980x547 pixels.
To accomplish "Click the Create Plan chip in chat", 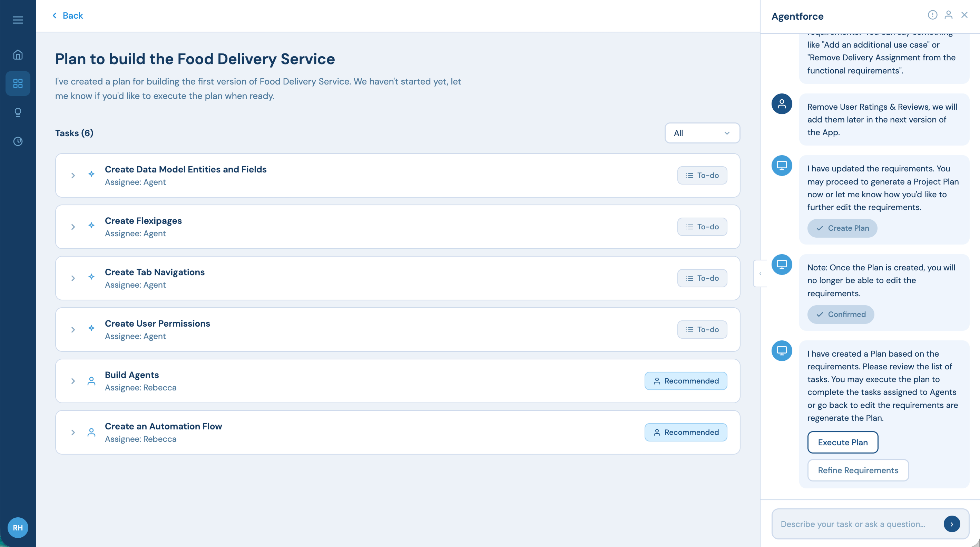I will (x=842, y=228).
